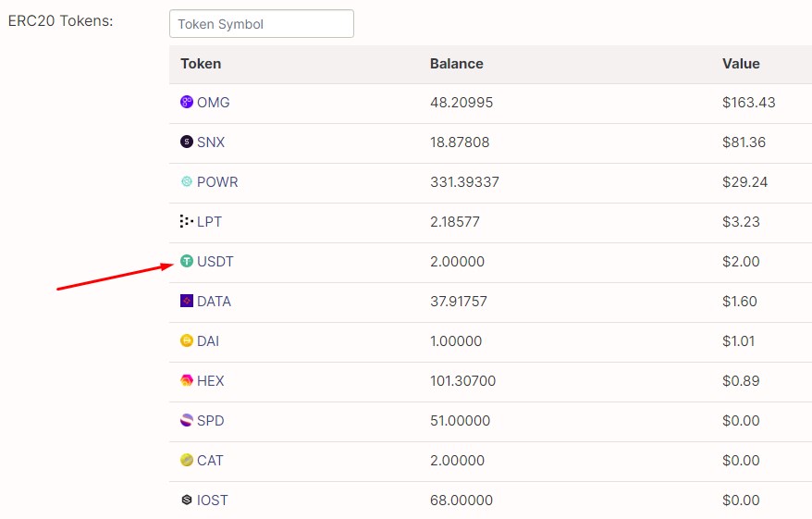The image size is (812, 519).
Task: Click the ERC20 Tokens label
Action: click(x=61, y=20)
